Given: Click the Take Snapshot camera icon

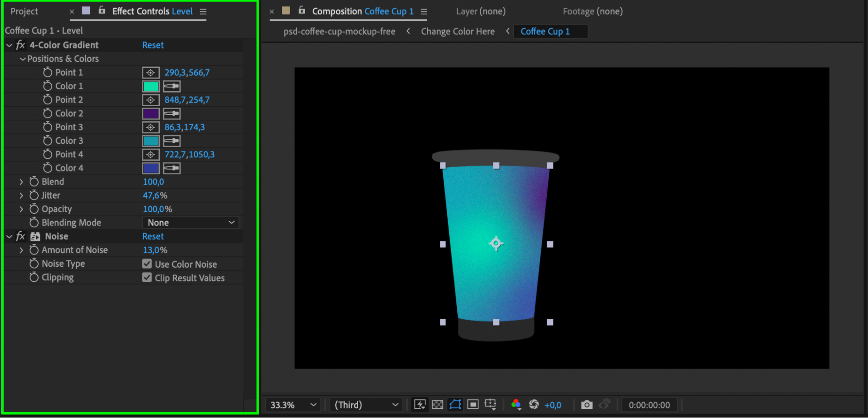Looking at the screenshot, I should coord(587,405).
